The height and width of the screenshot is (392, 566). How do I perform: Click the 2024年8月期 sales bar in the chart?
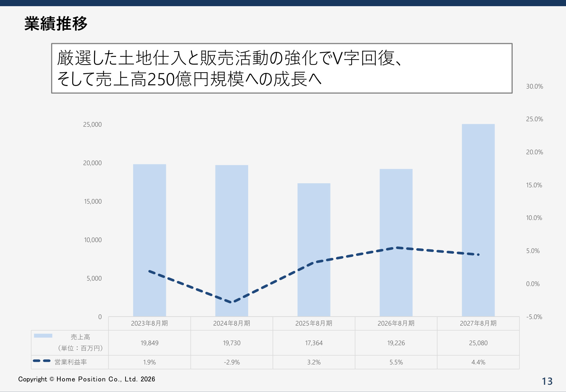click(232, 241)
